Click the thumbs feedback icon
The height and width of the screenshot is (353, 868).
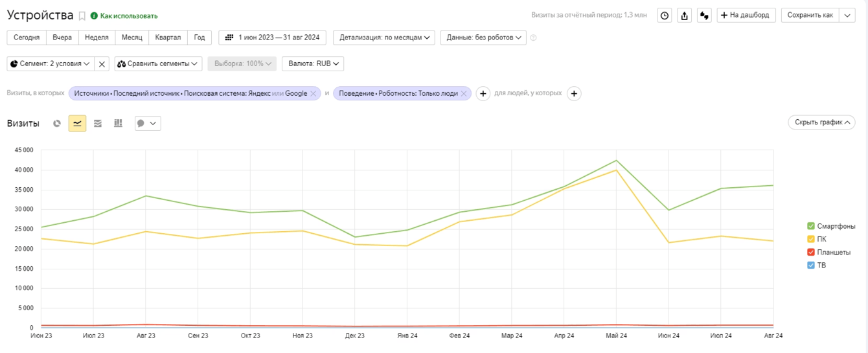click(704, 16)
